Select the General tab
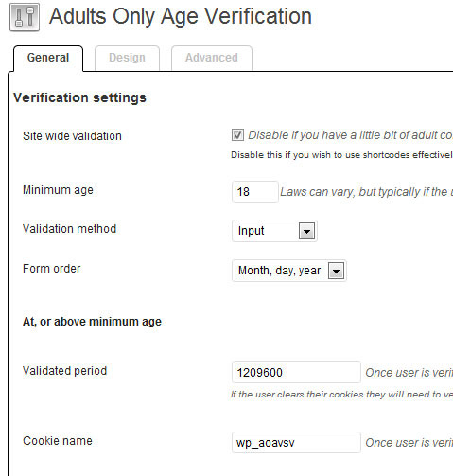 tap(48, 59)
